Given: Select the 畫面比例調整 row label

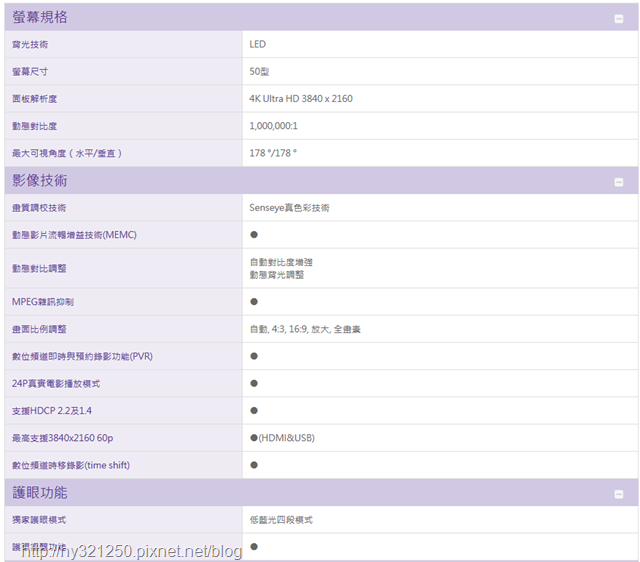Looking at the screenshot, I should 39,329.
